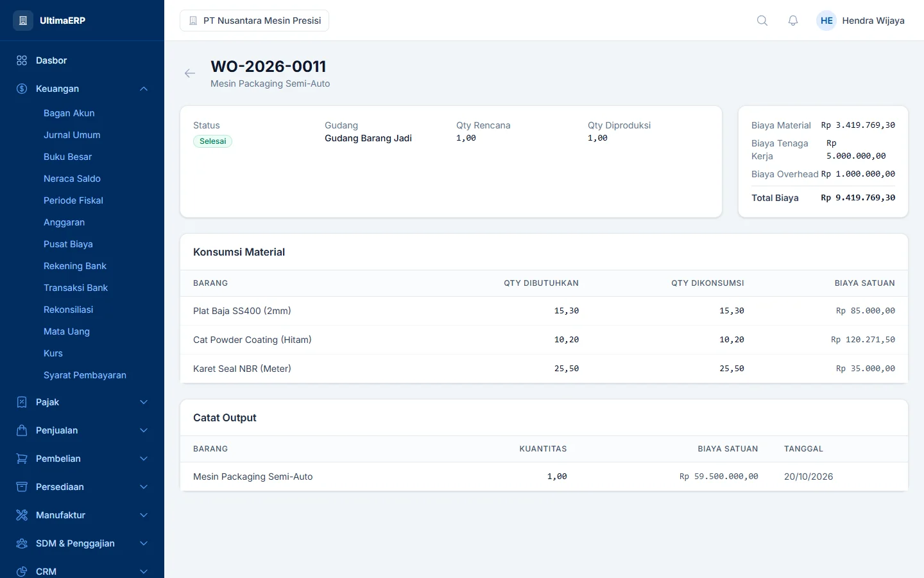The image size is (924, 578).
Task: Expand the Pembelian section chevron
Action: [144, 459]
